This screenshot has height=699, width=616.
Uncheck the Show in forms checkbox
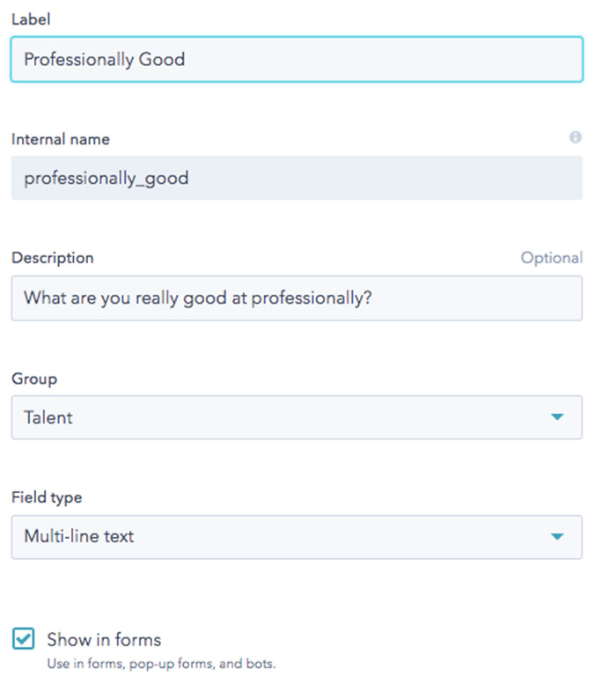[23, 639]
